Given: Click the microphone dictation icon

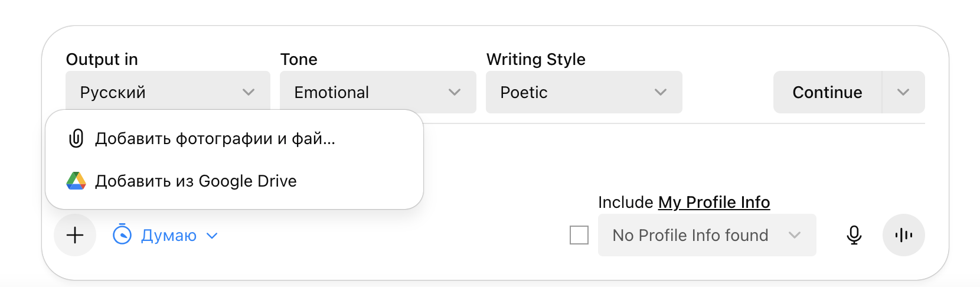Looking at the screenshot, I should 854,235.
